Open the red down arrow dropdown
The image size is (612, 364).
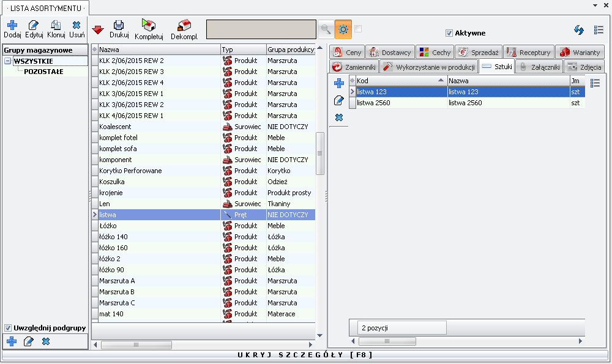coord(98,29)
